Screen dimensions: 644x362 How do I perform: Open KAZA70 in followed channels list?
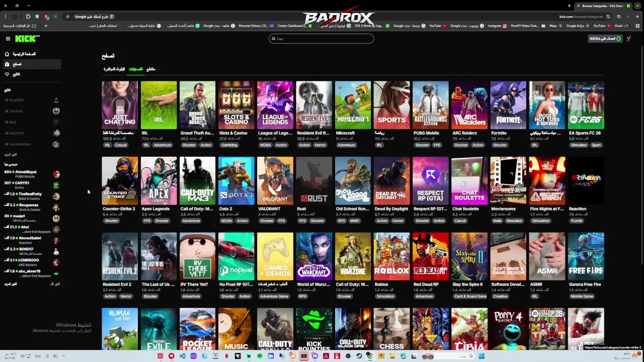tap(31, 133)
